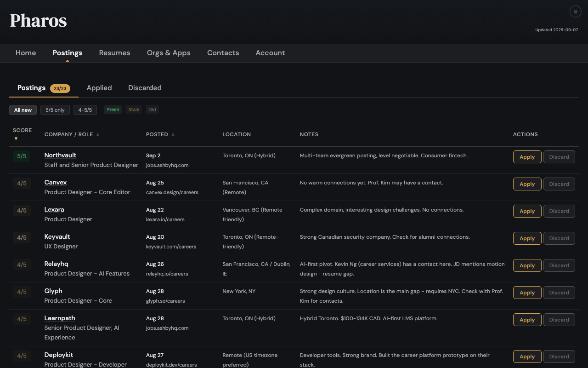The width and height of the screenshot is (588, 368).
Task: Switch to the Discarded tab
Action: pyautogui.click(x=145, y=88)
